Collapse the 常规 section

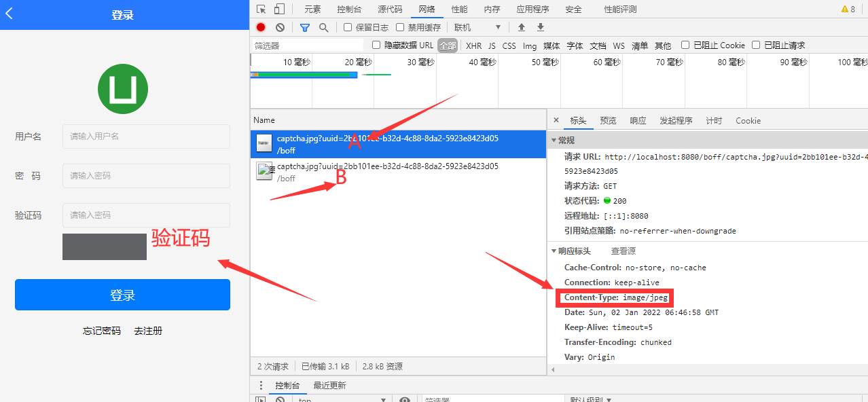[x=554, y=140]
